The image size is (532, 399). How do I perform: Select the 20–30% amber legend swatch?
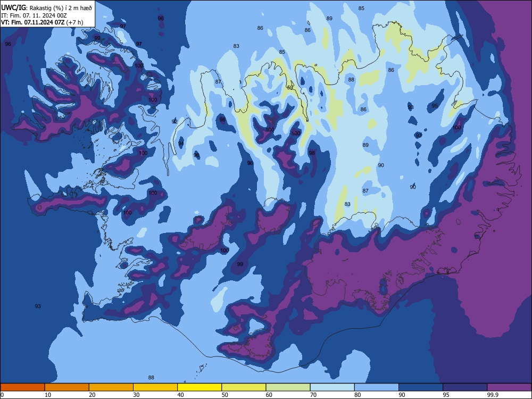click(111, 387)
